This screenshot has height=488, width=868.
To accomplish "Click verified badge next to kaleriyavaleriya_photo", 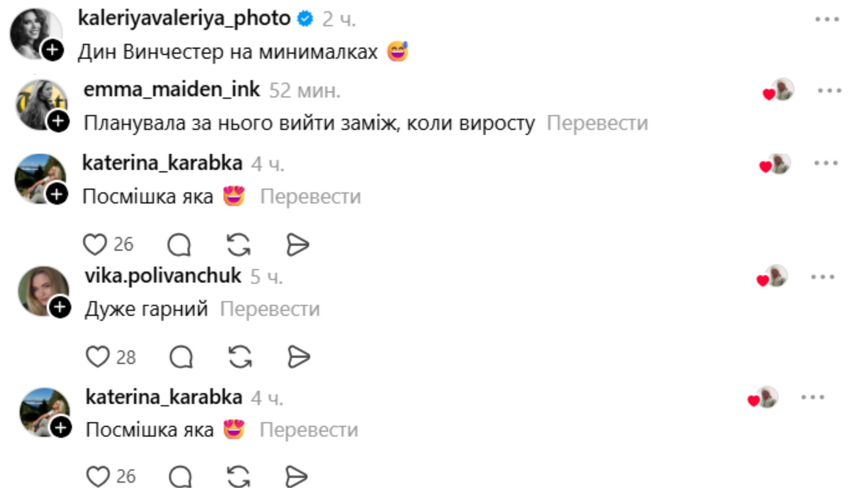I will (306, 19).
